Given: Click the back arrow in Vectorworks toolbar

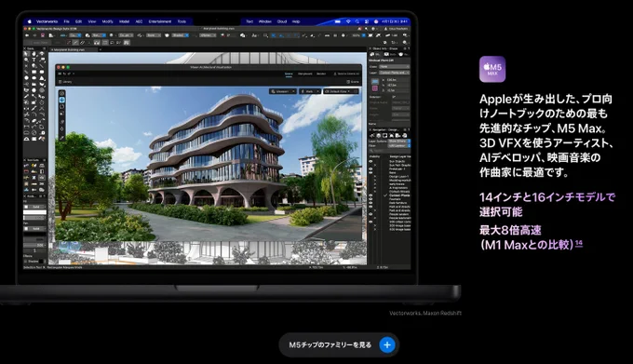Looking at the screenshot, I should click(27, 35).
